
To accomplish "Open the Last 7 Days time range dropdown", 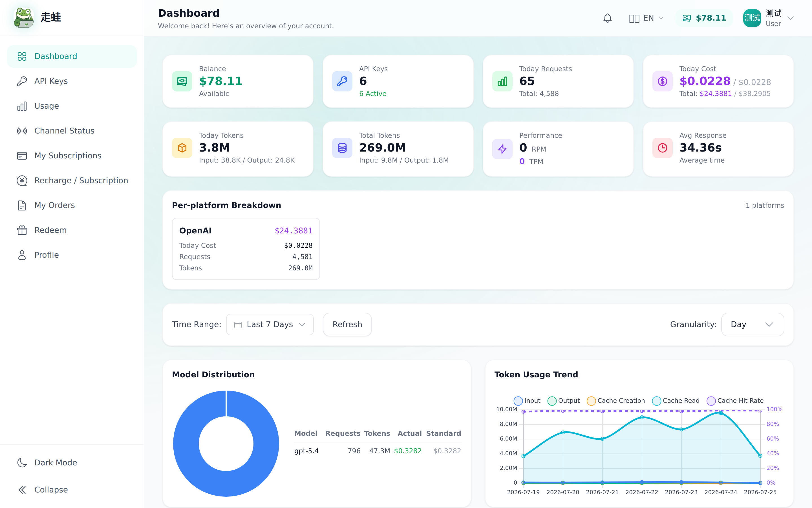I will tap(270, 325).
